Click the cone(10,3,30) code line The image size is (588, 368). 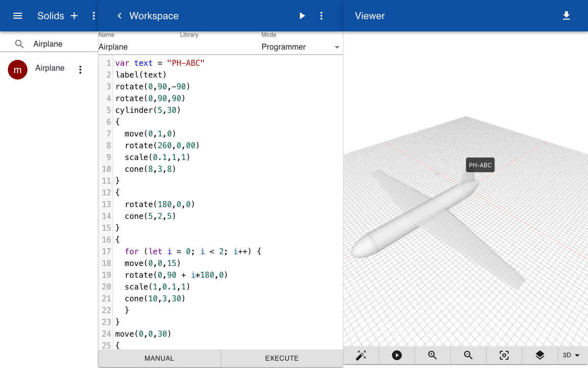coord(155,298)
